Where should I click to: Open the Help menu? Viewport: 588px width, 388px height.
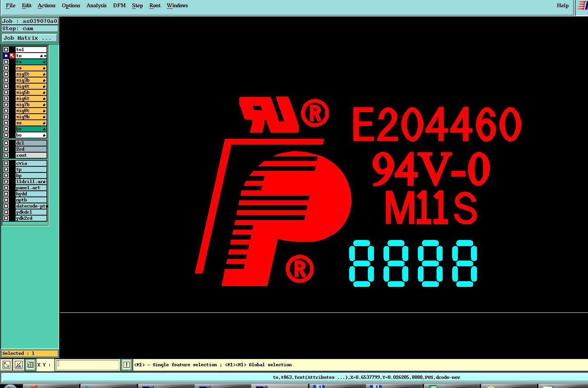tap(563, 5)
